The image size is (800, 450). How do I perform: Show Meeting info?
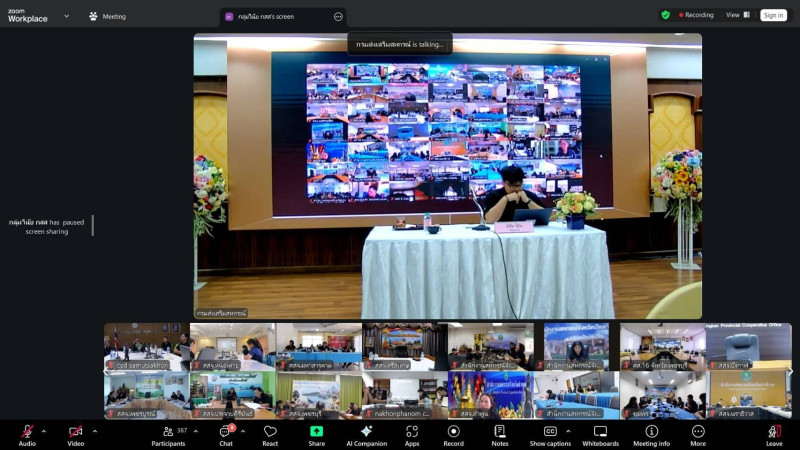coord(652,435)
